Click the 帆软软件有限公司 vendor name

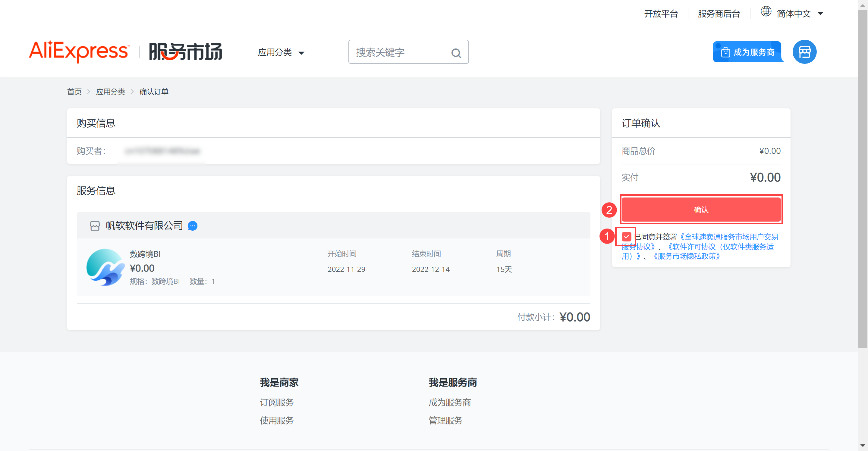[144, 226]
